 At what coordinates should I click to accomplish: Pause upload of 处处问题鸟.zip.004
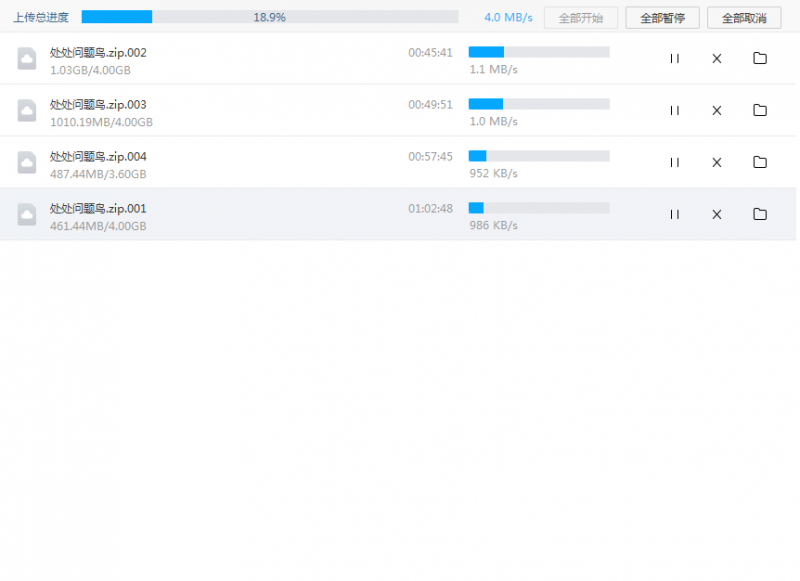[x=674, y=163]
